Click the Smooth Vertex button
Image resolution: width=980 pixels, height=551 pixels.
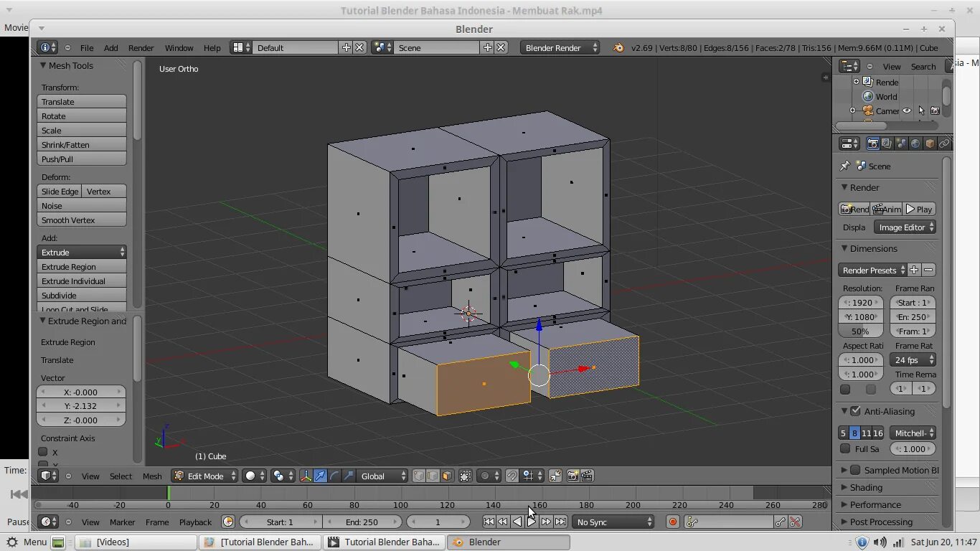point(82,220)
